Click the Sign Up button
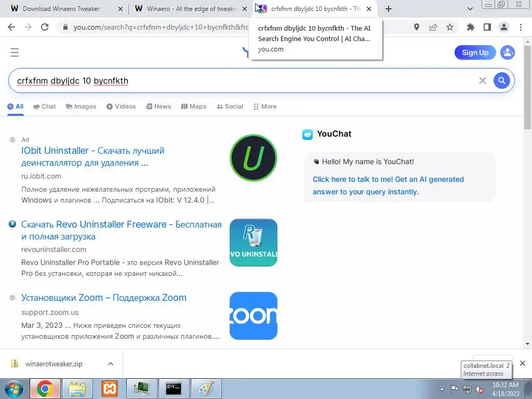Screen dimensions: 532x399 tap(475, 52)
